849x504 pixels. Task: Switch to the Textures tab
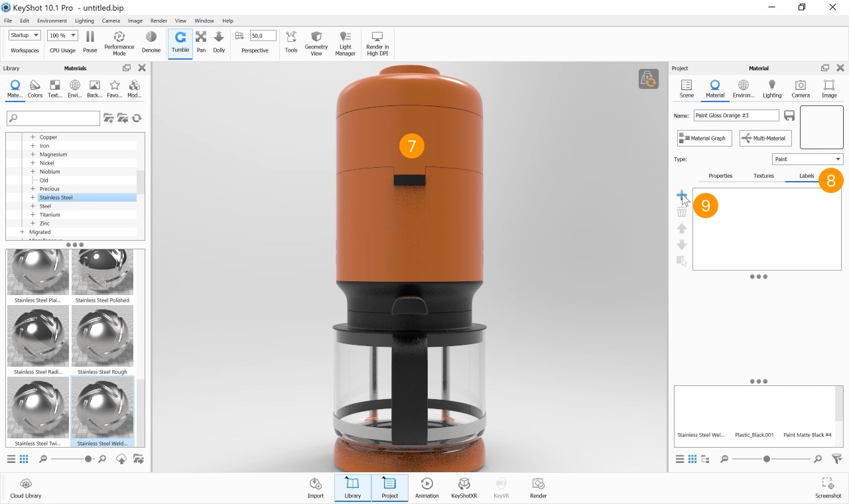click(763, 176)
